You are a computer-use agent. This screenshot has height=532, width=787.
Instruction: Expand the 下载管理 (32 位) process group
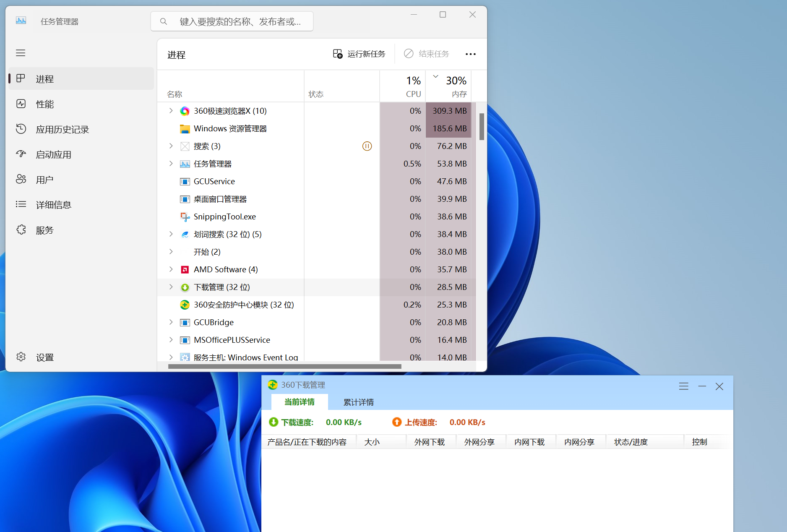click(171, 287)
